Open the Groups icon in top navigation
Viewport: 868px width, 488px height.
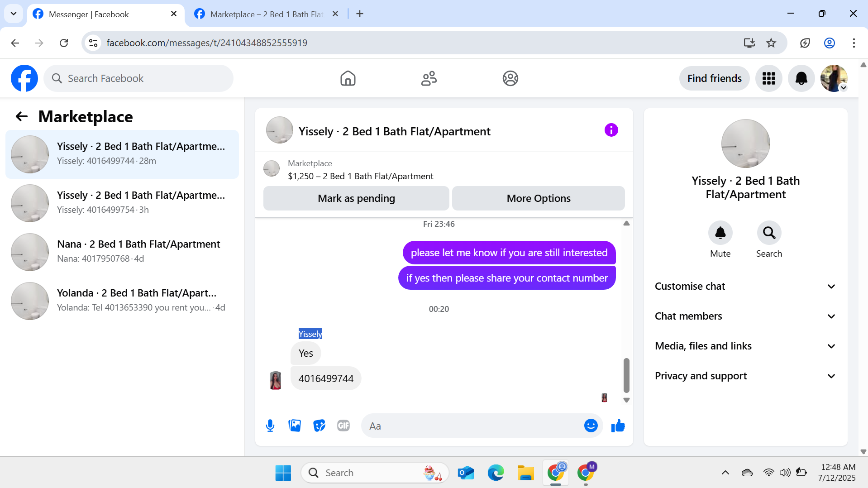510,78
